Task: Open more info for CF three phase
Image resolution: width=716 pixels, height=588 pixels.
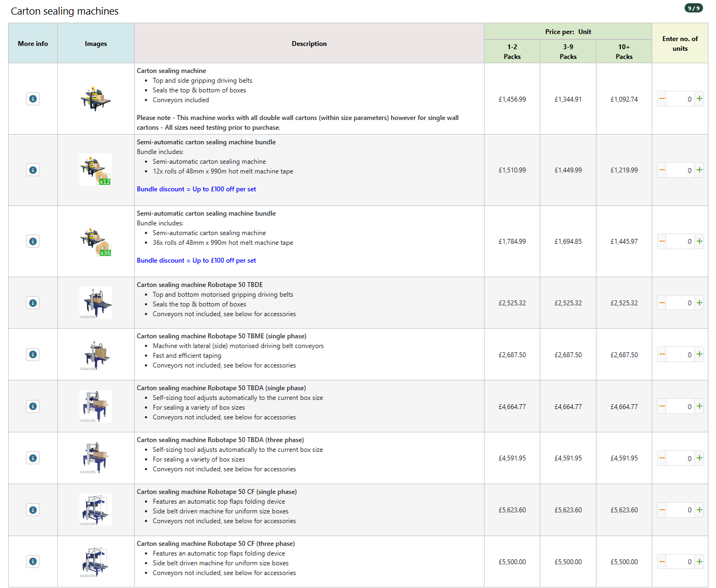Action: point(33,562)
